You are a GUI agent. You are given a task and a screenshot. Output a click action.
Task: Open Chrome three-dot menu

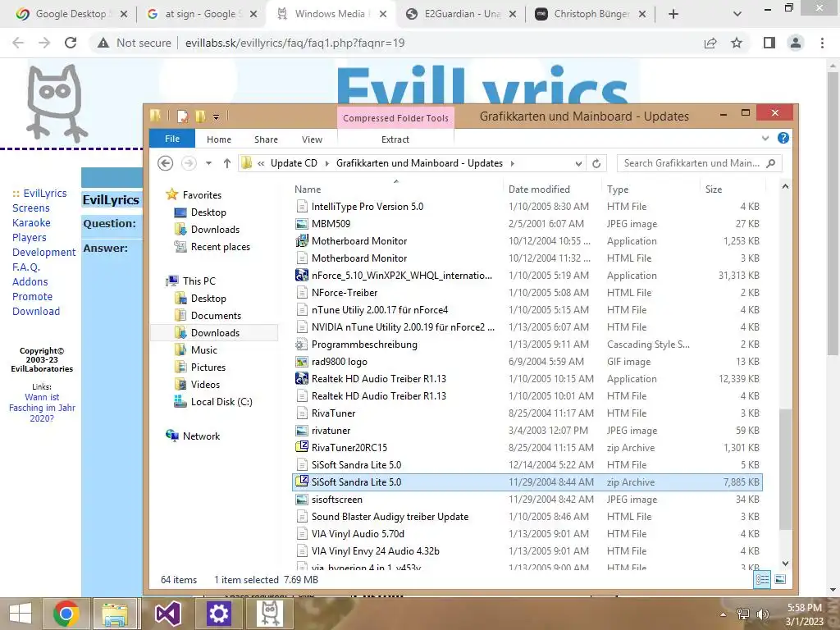pos(822,43)
